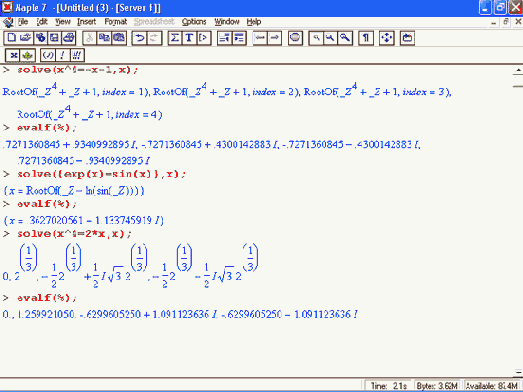Click the smallest zoom magnifier icon

point(316,38)
